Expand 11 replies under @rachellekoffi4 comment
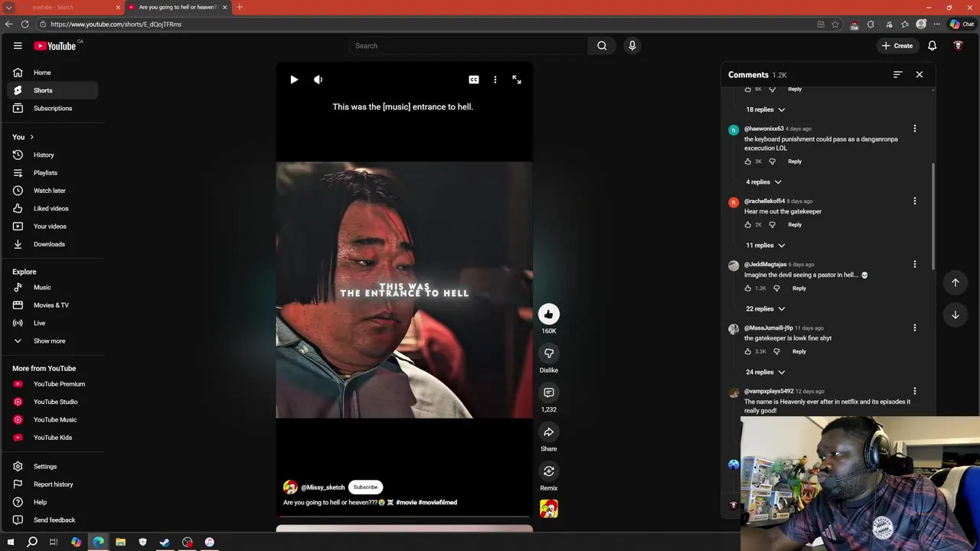Viewport: 980px width, 551px height. coord(766,246)
